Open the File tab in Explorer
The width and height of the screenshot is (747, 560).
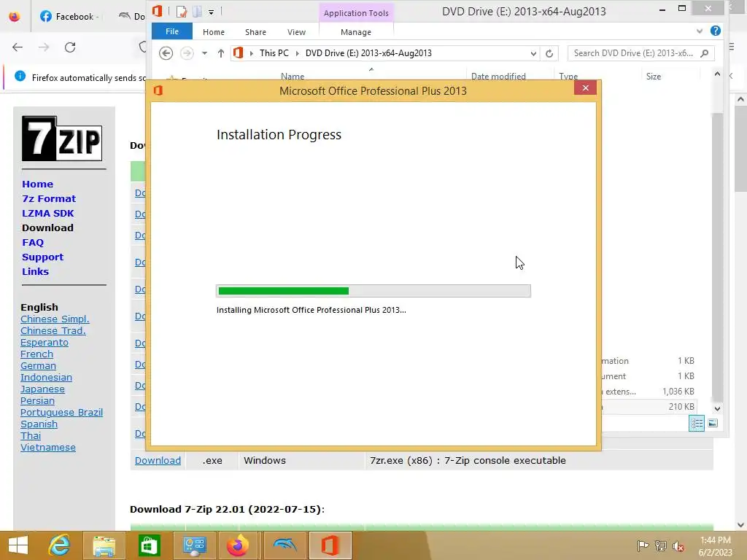point(172,31)
